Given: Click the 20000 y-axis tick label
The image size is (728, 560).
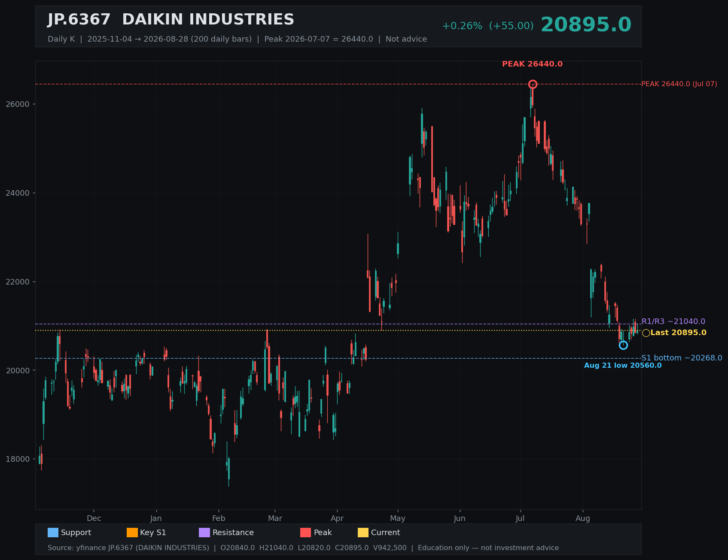Looking at the screenshot, I should pos(18,370).
